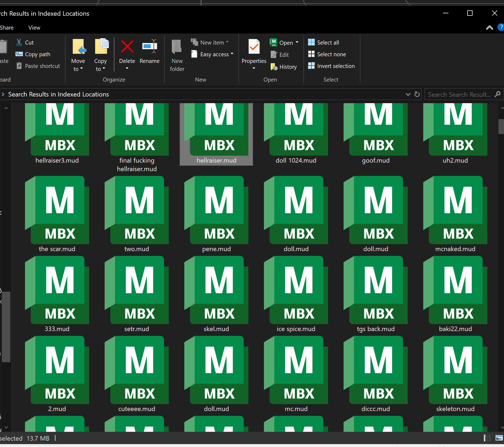Click Select none icon
The width and height of the screenshot is (504, 447).
coord(311,54)
